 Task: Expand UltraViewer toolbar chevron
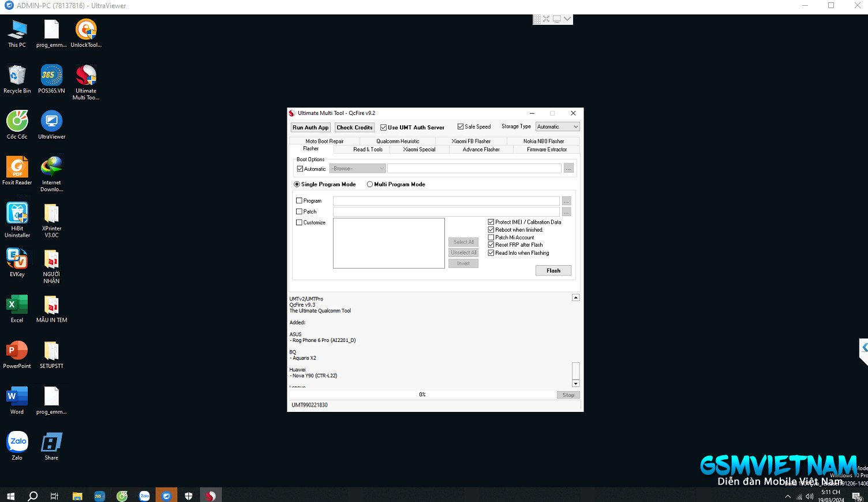pyautogui.click(x=567, y=19)
